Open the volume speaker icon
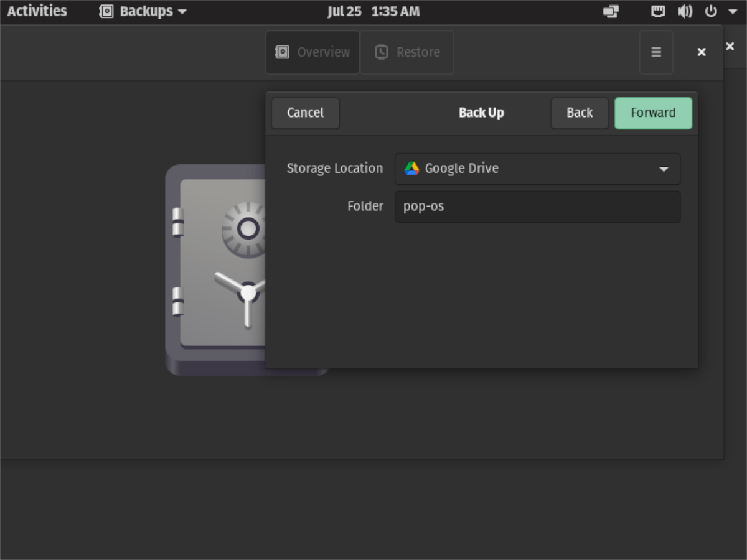 click(x=685, y=11)
